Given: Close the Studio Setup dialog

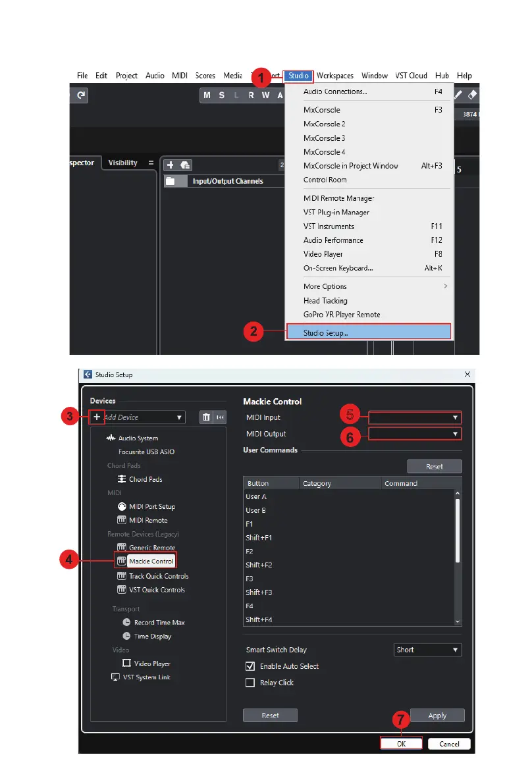Looking at the screenshot, I should point(467,375).
